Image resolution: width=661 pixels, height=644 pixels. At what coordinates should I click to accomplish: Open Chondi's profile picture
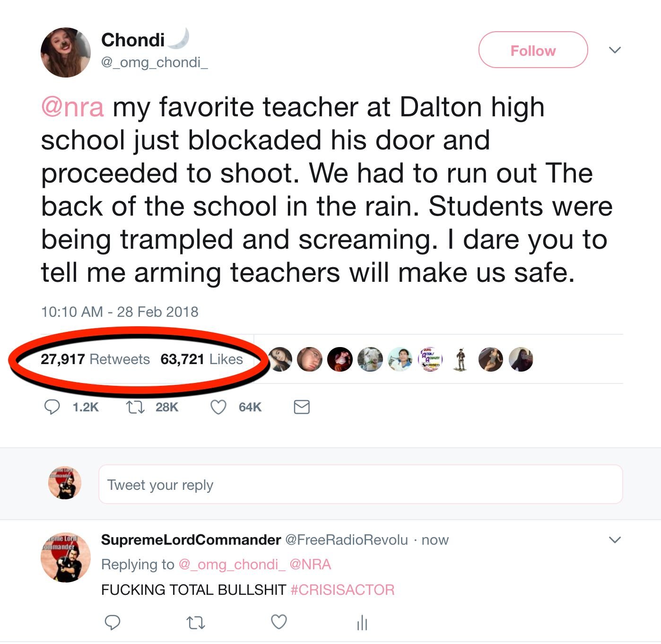pyautogui.click(x=66, y=52)
